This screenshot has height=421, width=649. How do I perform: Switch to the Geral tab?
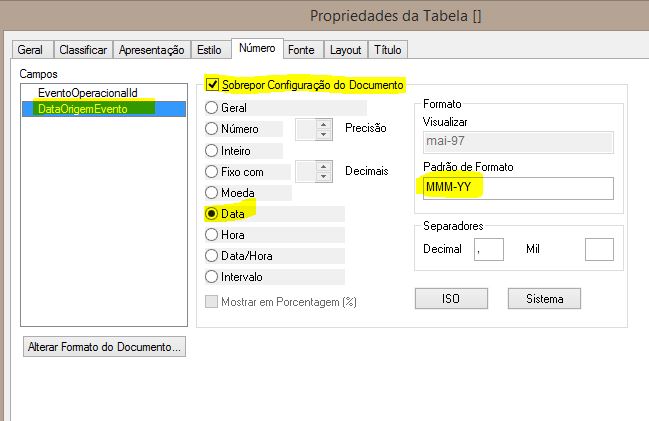tap(30, 50)
